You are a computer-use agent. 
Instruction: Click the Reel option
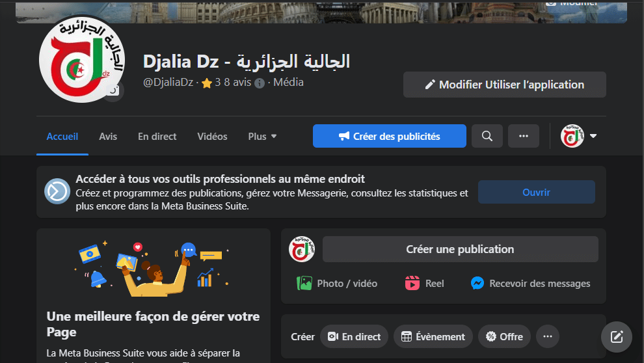pos(424,284)
